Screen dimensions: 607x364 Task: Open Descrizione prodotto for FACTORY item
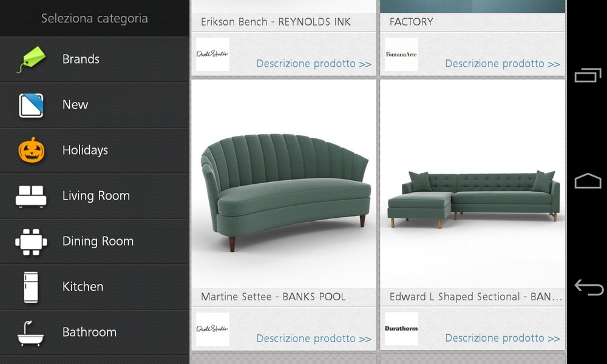click(503, 64)
